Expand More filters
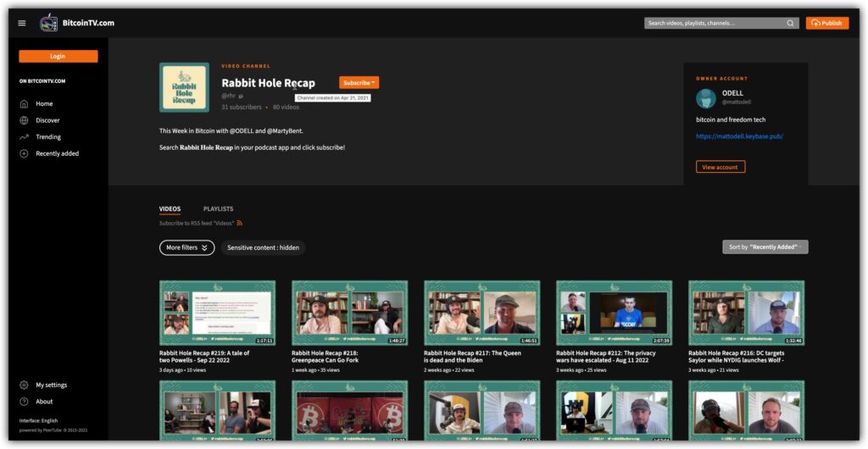The width and height of the screenshot is (868, 449). (187, 247)
